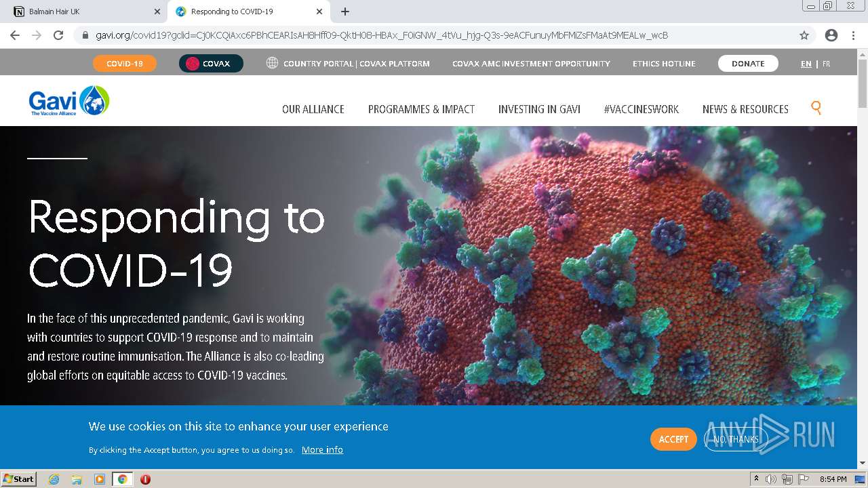Click the red taskbar icon beside Chrome
The width and height of the screenshot is (868, 488).
[x=145, y=479]
